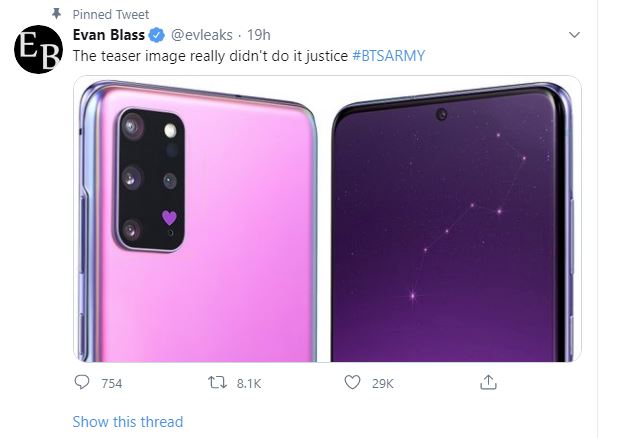View the pink phone back image
This screenshot has width=621, height=438.
(200, 218)
